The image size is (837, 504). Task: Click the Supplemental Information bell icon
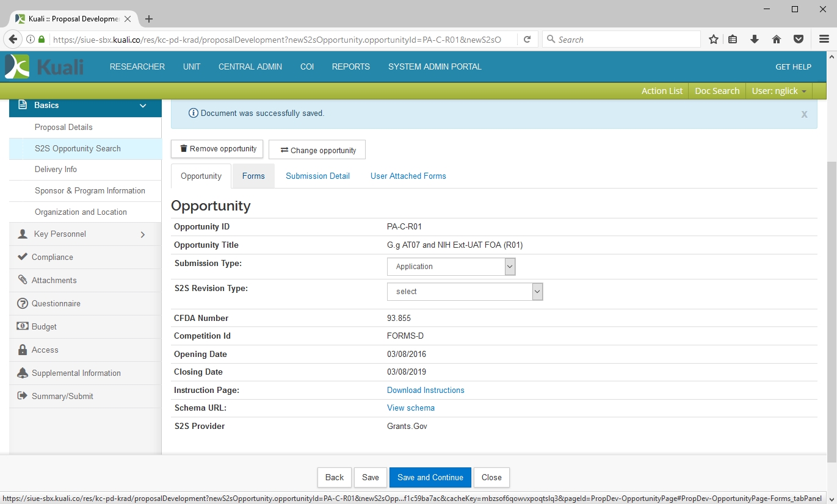point(23,373)
